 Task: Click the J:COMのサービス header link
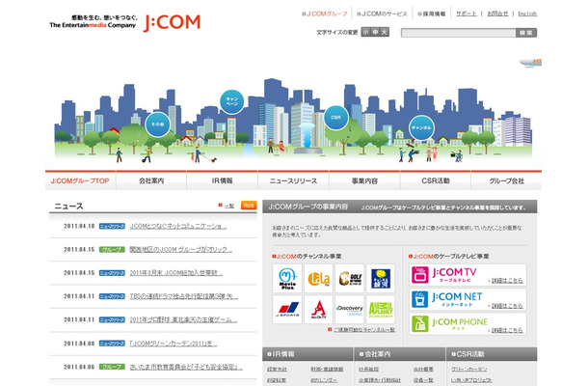382,14
